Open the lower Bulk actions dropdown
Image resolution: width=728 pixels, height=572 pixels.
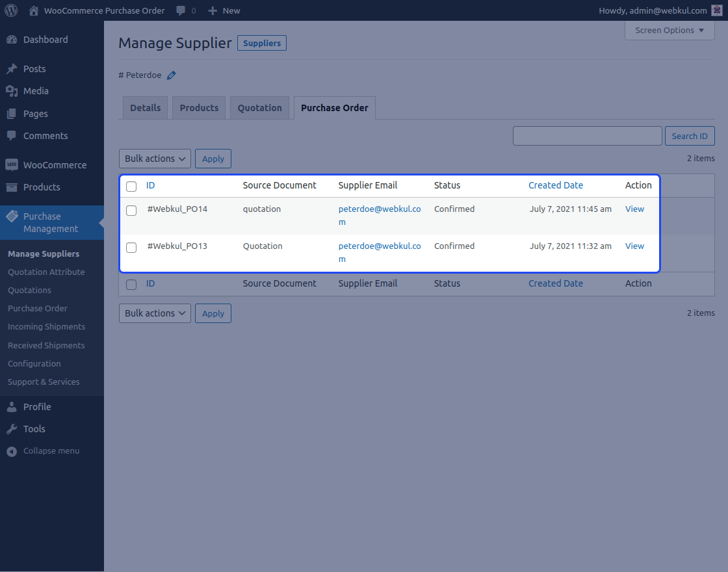click(x=155, y=313)
